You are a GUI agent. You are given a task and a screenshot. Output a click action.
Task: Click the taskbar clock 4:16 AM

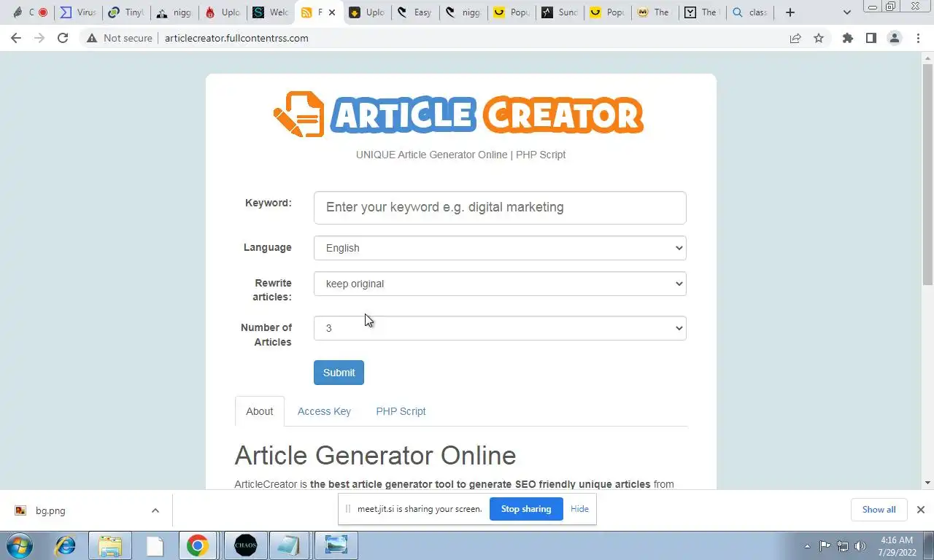(x=897, y=540)
